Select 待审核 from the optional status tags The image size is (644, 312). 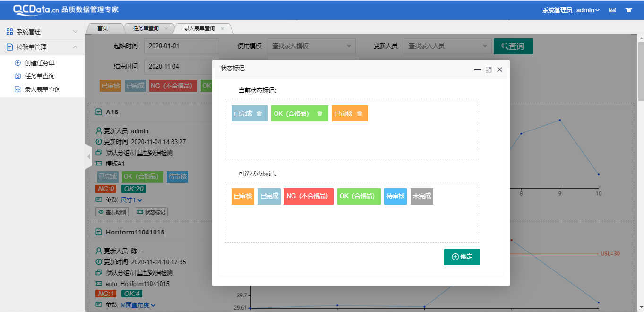pyautogui.click(x=395, y=196)
